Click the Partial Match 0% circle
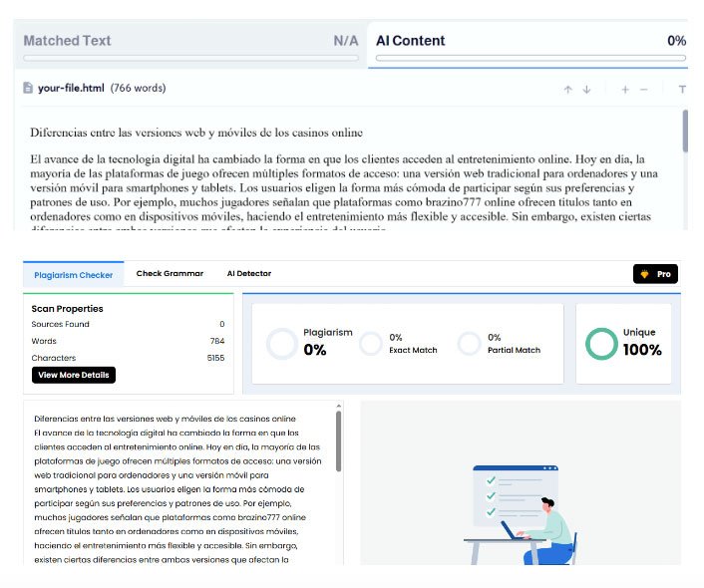Viewport: 704px width, 588px height. pyautogui.click(x=469, y=343)
